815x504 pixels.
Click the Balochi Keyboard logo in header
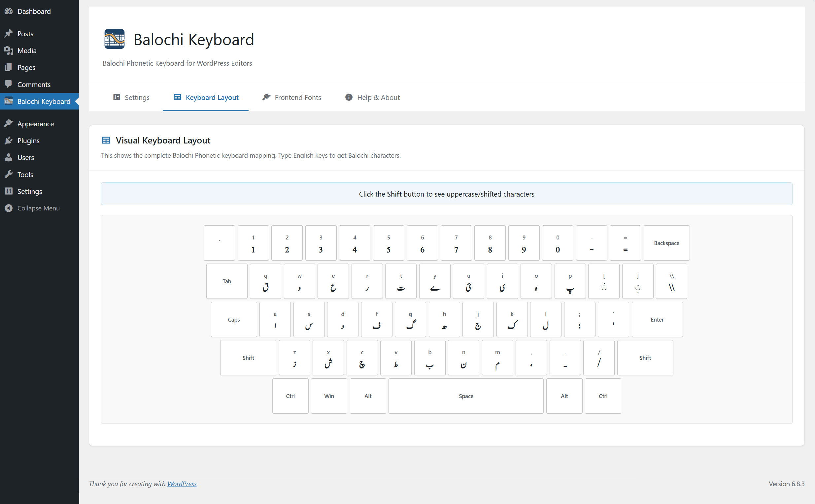pos(115,39)
